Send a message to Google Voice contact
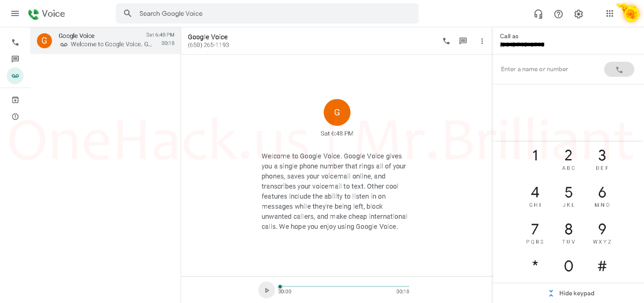644x303 pixels. (463, 41)
